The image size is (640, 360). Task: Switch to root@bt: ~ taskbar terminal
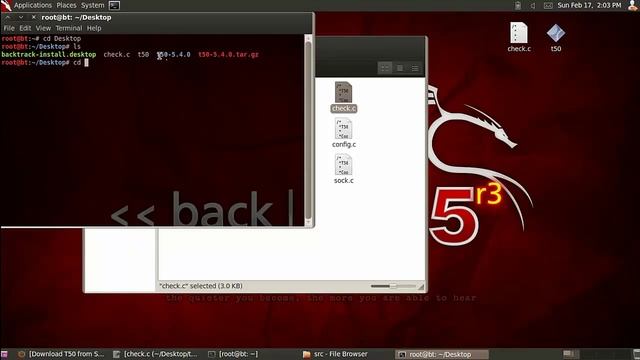point(233,354)
